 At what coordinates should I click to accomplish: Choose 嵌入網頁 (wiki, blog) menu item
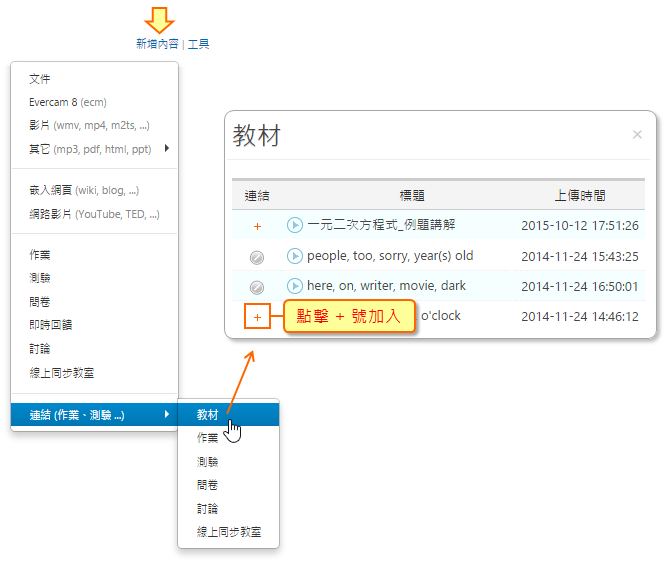pyautogui.click(x=84, y=190)
